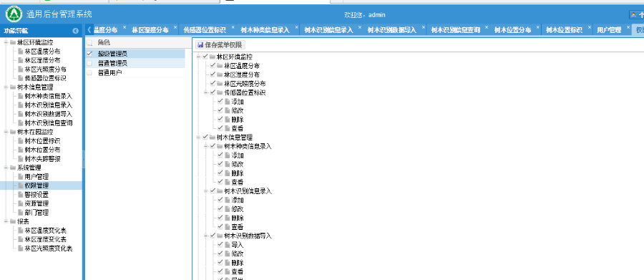This screenshot has height=280, width=644.
Task: Uncheck the 超级管理员 role checkbox
Action: (89, 54)
